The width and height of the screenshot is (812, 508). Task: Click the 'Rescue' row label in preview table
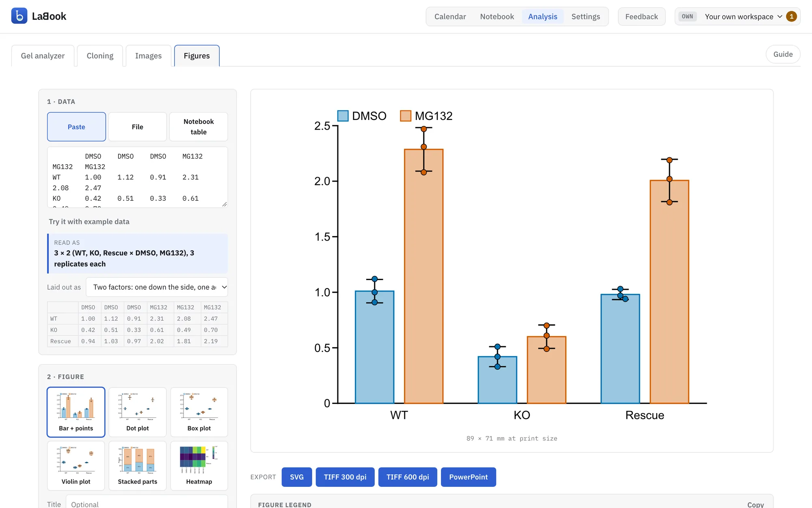coord(63,341)
